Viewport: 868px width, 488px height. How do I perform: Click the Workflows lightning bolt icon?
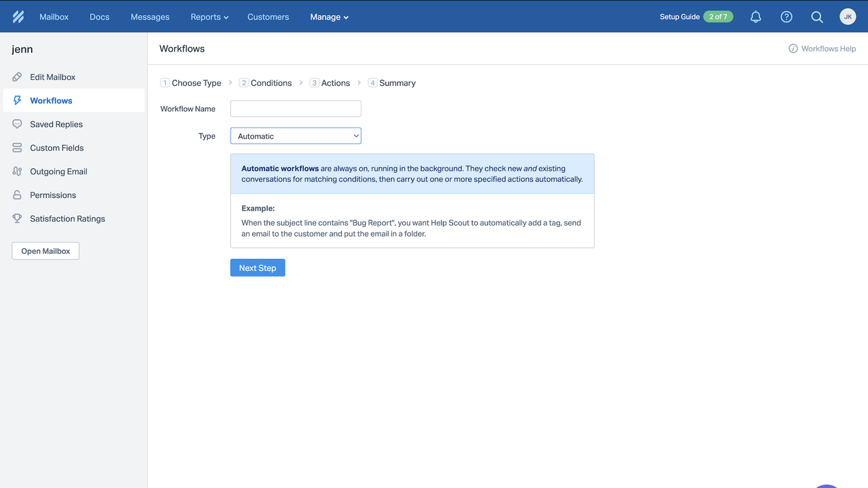coord(18,100)
